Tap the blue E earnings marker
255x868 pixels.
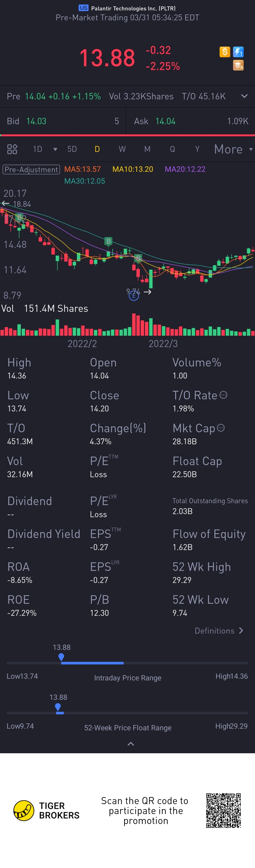pyautogui.click(x=134, y=296)
